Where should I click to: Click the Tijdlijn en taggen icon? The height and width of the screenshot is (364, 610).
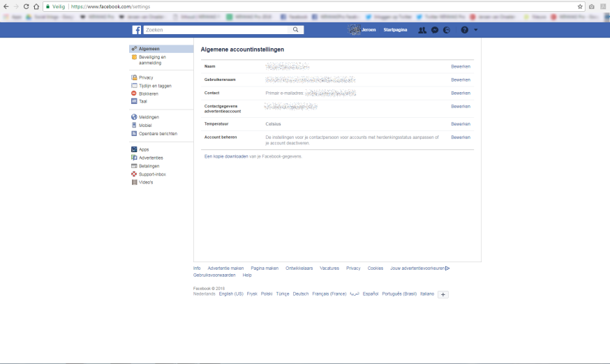(x=134, y=86)
